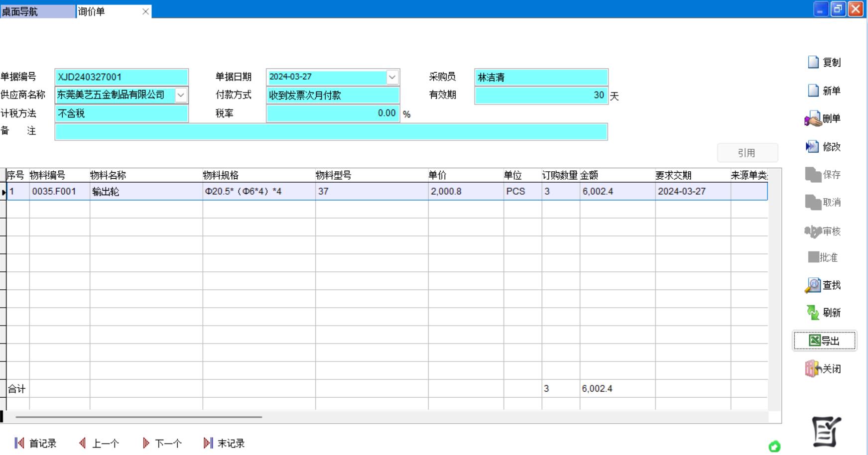Refresh the inquiry list with 刷新 icon
868x455 pixels.
point(825,313)
